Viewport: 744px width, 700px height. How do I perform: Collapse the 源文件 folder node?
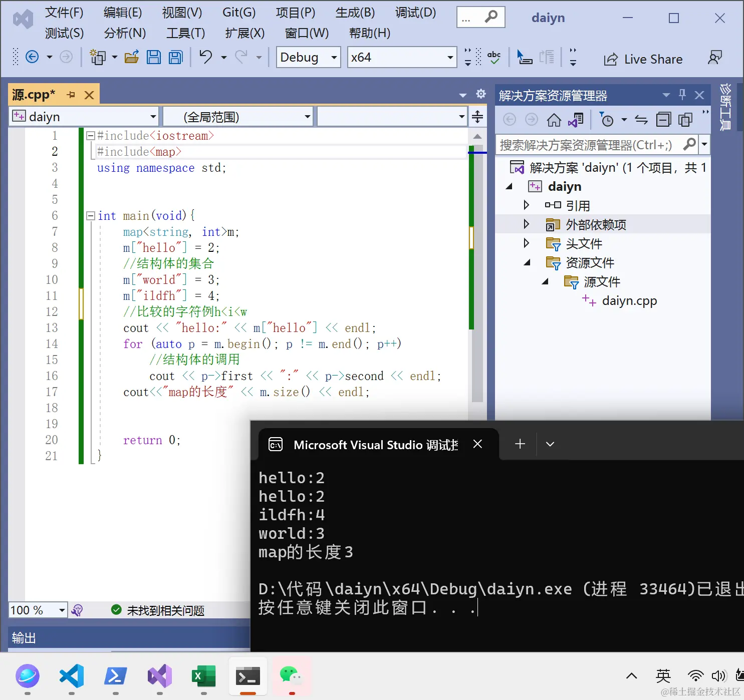pos(545,281)
